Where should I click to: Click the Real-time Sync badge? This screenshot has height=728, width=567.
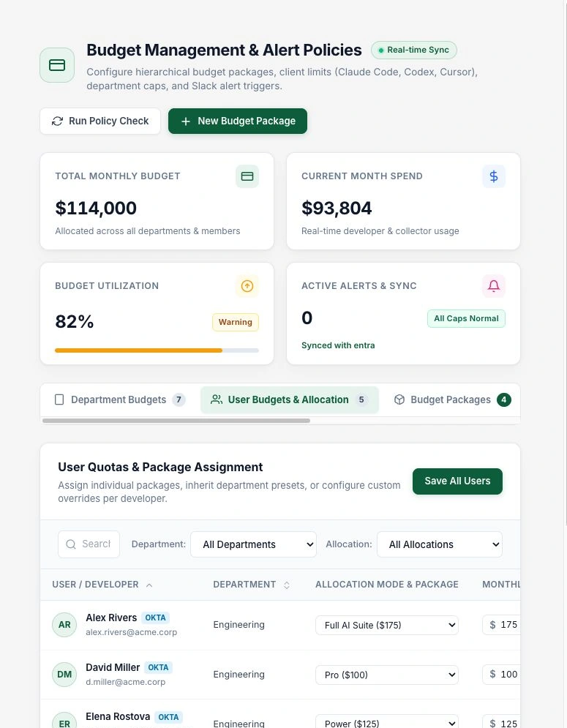click(x=414, y=50)
